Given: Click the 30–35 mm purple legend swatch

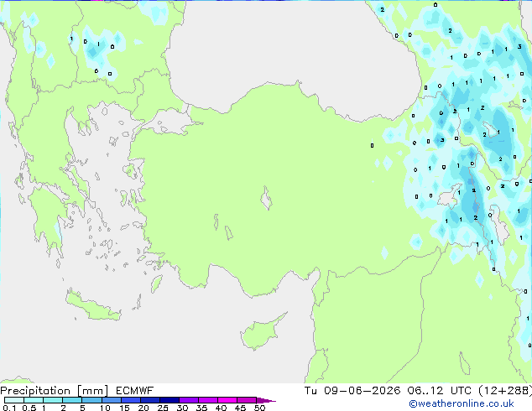Looking at the screenshot, I should coord(188,400).
